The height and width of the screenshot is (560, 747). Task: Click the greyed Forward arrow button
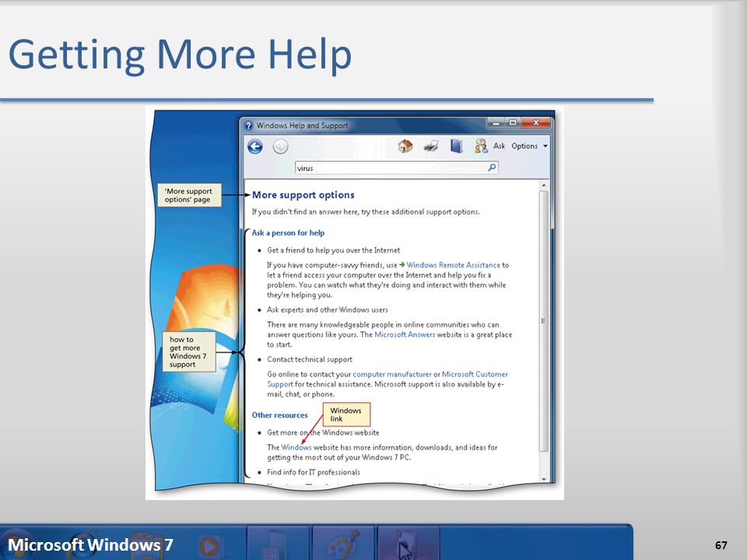[x=281, y=147]
